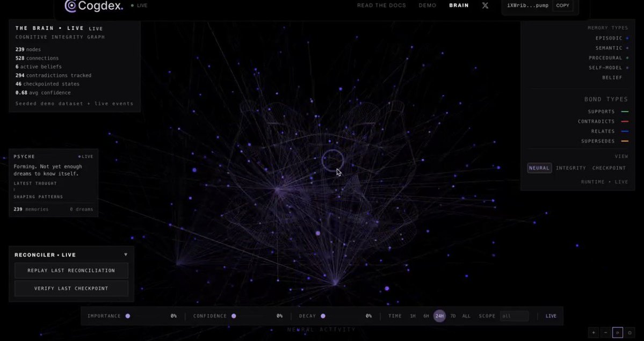Viewport: 644px width, 341px height.
Task: Click '294 contradictions tracked' text
Action: tap(53, 76)
